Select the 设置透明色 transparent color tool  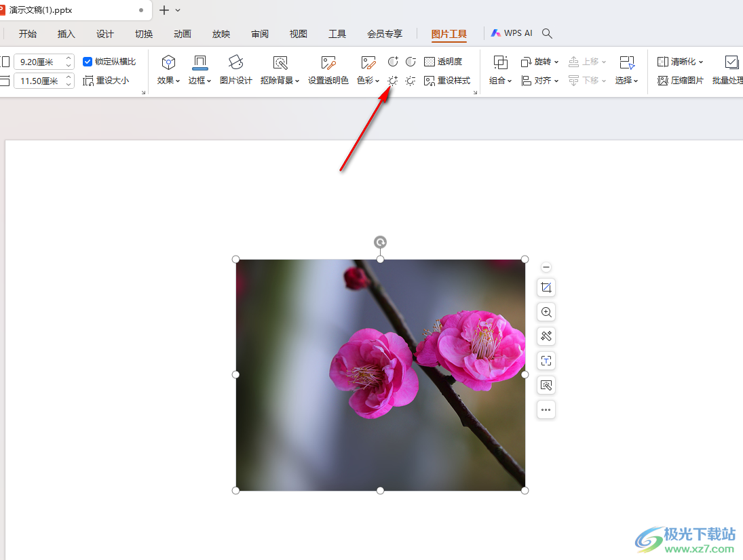click(328, 70)
